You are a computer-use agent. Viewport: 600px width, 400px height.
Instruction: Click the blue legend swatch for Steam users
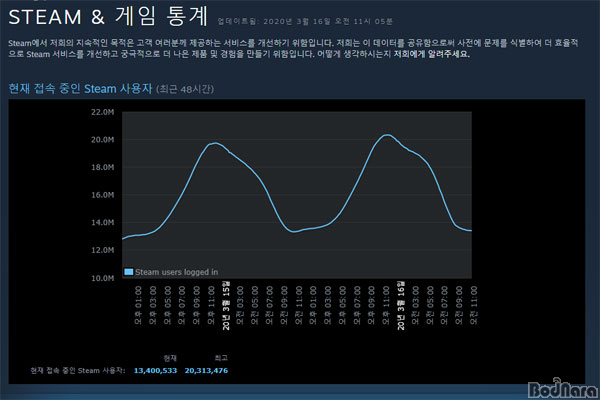[129, 272]
